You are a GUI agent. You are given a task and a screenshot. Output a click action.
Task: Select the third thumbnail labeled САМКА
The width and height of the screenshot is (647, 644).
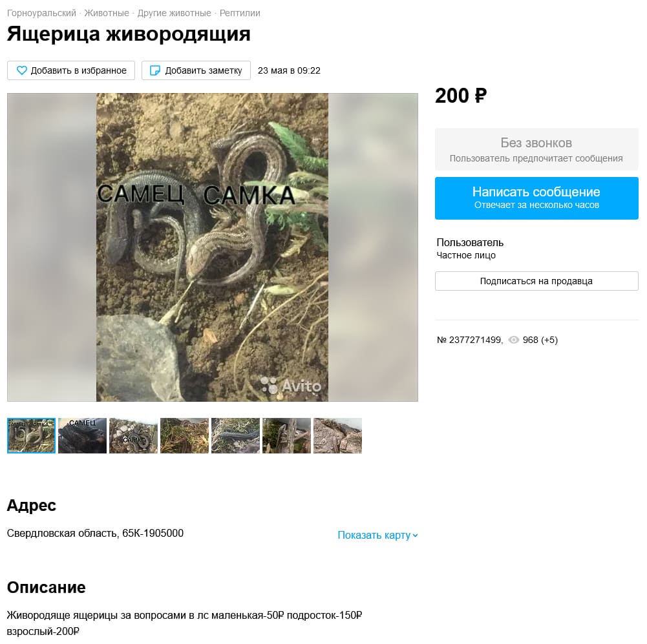click(133, 436)
